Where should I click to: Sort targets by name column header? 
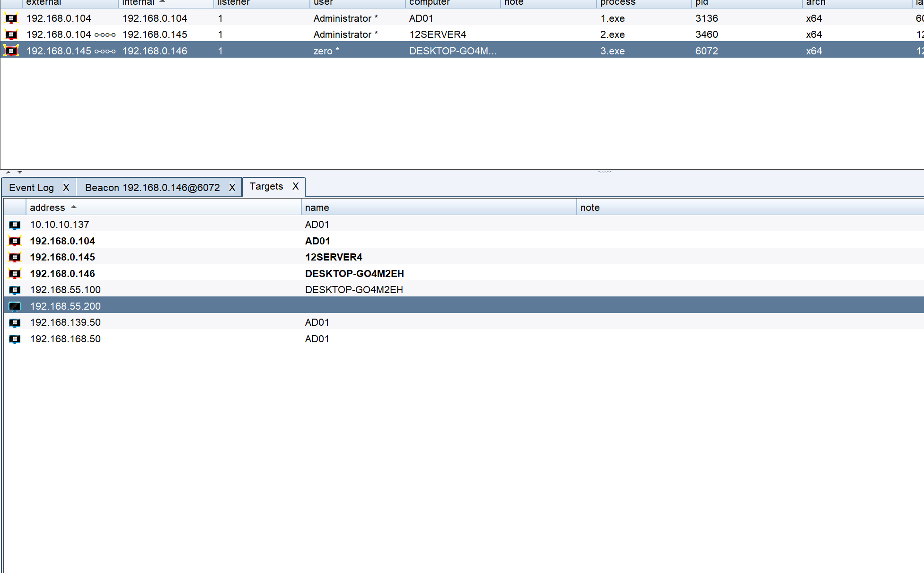pos(317,208)
